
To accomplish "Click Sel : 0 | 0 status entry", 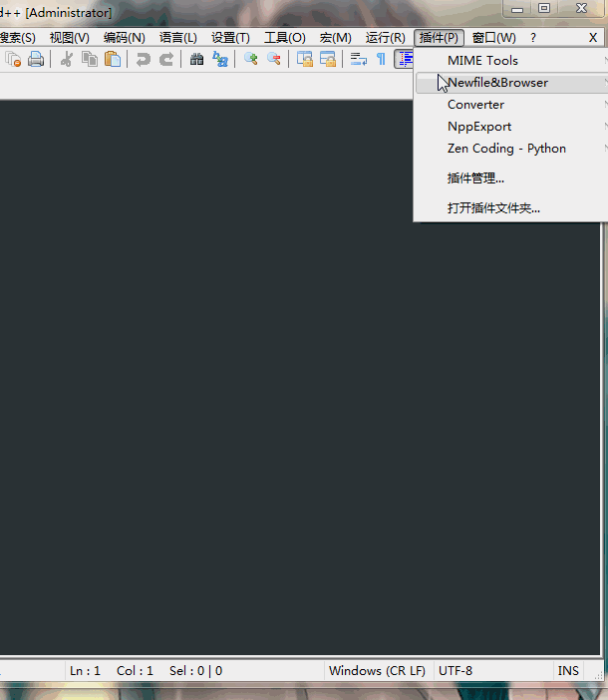I will 195,670.
